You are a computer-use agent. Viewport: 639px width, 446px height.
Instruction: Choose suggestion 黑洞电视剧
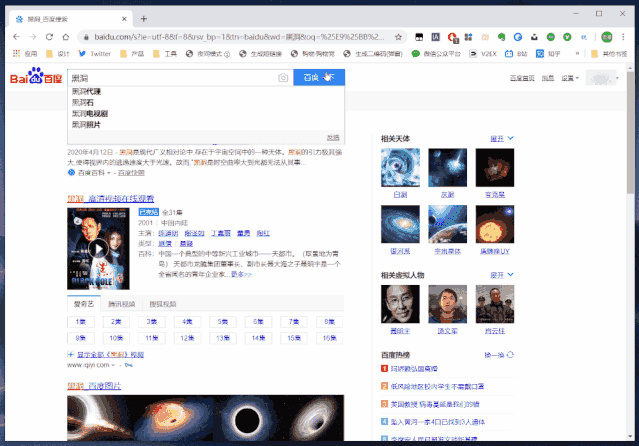206,113
